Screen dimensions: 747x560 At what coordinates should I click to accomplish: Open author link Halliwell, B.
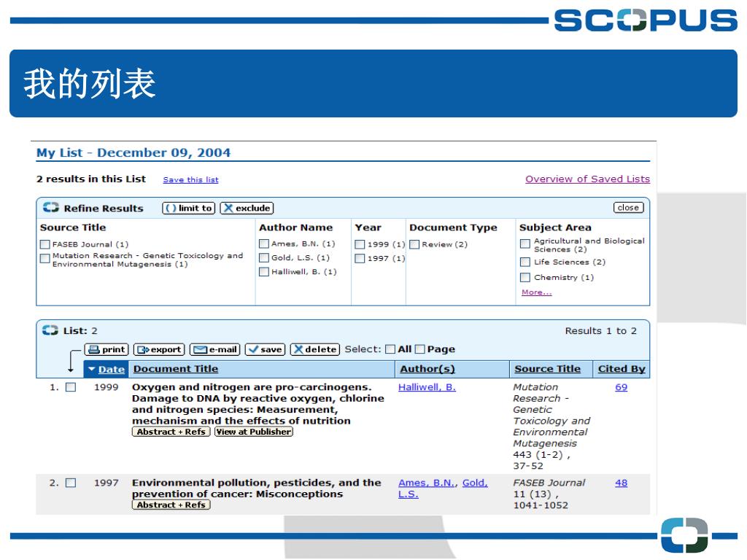click(427, 387)
